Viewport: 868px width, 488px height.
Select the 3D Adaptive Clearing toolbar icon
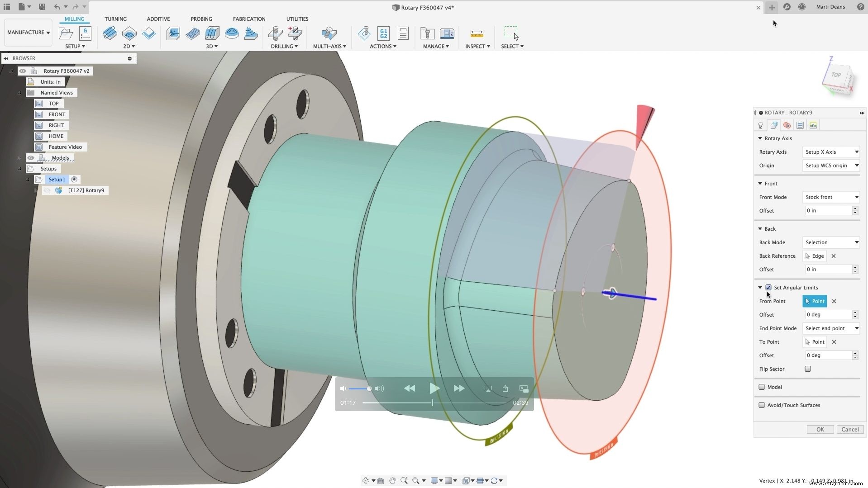[x=174, y=33]
